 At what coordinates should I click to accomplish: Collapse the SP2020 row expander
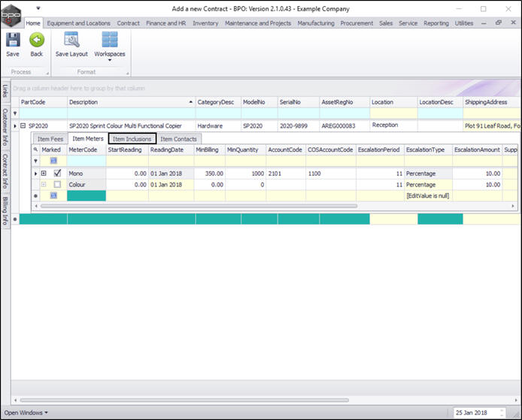[x=23, y=125]
